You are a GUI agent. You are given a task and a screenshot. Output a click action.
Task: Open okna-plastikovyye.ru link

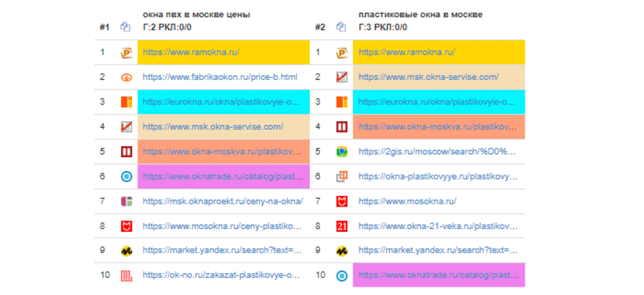tap(437, 176)
